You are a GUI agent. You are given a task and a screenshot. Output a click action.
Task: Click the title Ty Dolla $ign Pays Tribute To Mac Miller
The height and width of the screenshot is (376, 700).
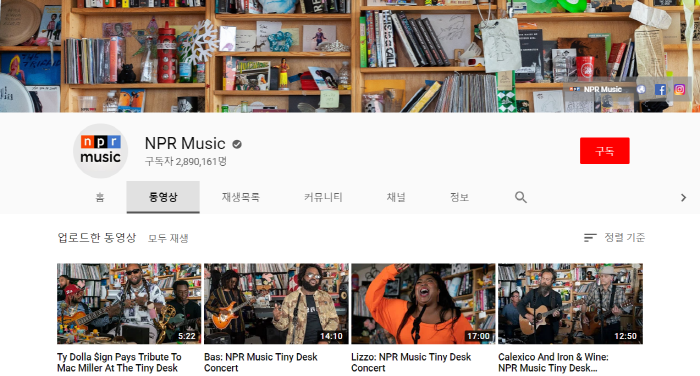click(119, 362)
